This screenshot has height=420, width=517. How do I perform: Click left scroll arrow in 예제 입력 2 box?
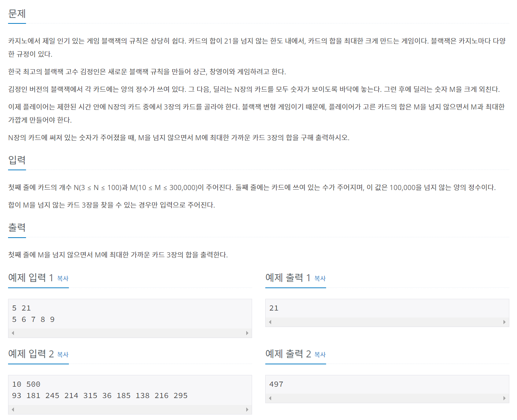pos(13,409)
